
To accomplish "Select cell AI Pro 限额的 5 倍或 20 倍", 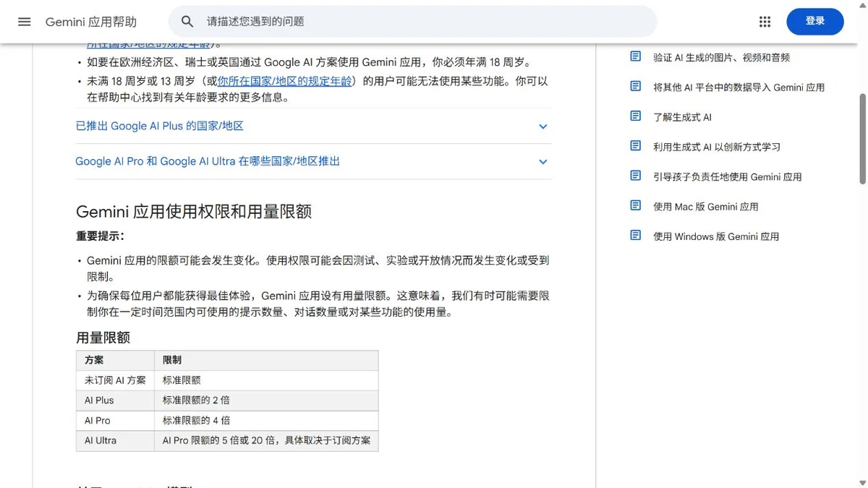I will (x=266, y=441).
